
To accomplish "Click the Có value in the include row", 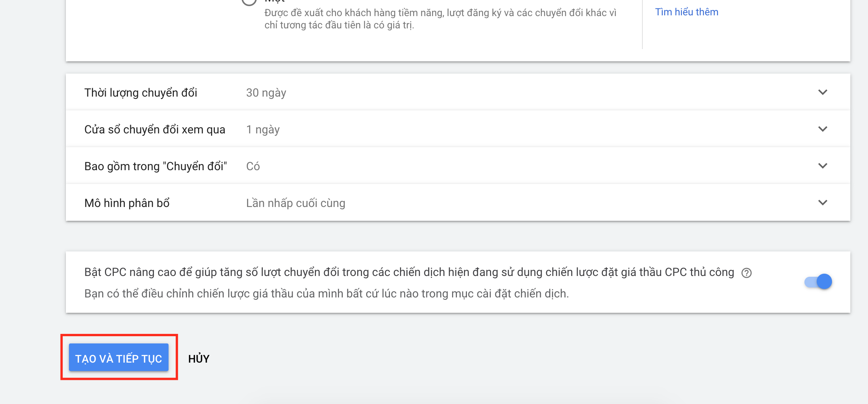I will 253,166.
